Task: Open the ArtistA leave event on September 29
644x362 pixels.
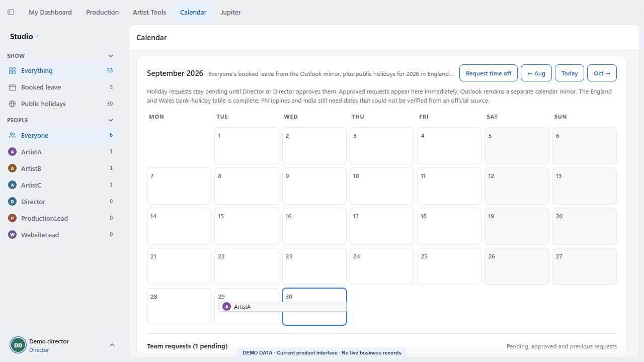Action: pyautogui.click(x=282, y=307)
